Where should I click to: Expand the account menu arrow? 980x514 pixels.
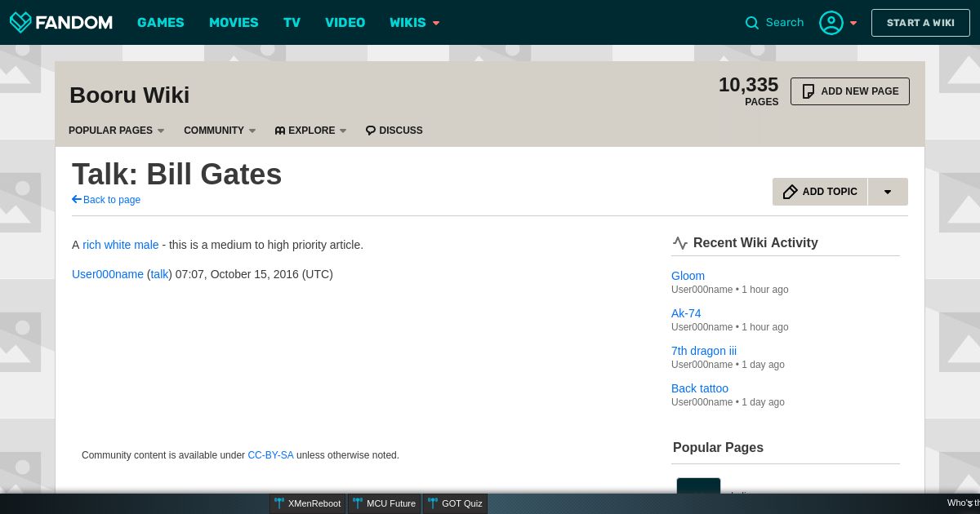point(853,23)
